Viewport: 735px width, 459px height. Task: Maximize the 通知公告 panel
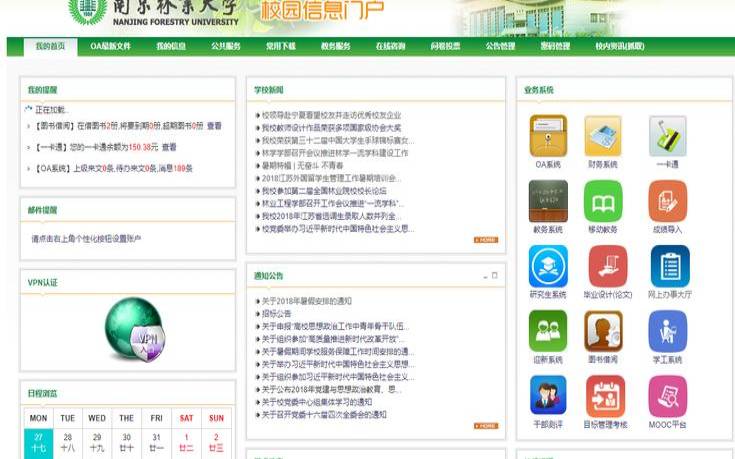point(495,276)
